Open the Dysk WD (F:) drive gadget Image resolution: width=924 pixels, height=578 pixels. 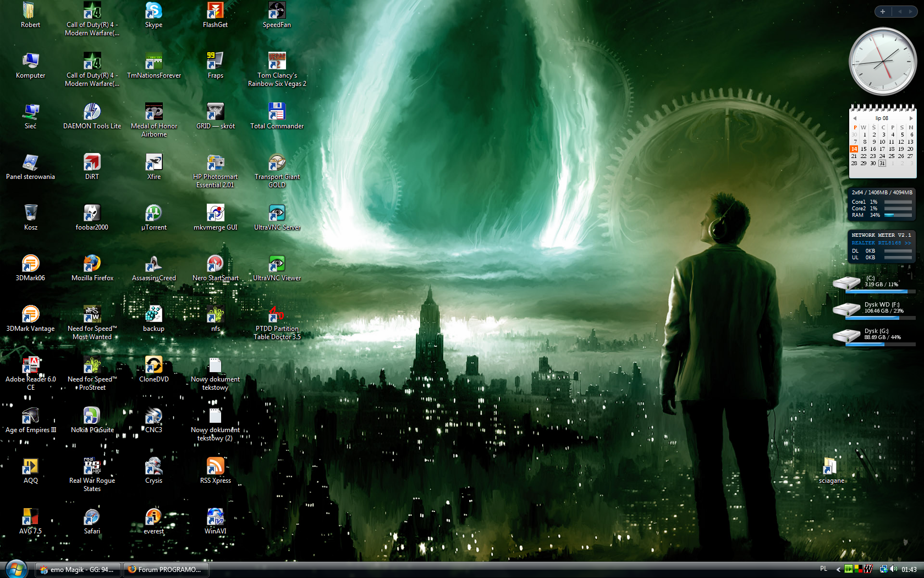tap(873, 310)
